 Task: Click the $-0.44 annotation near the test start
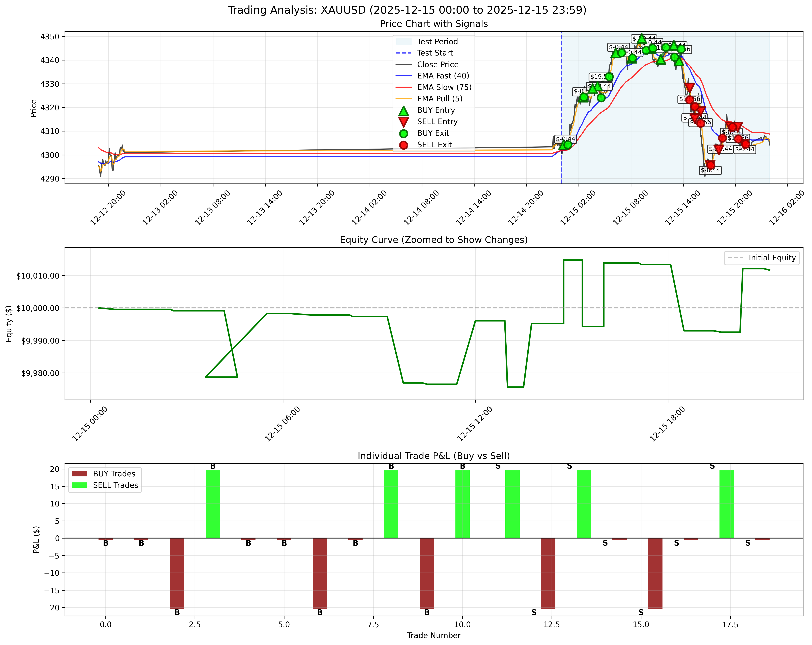[566, 139]
